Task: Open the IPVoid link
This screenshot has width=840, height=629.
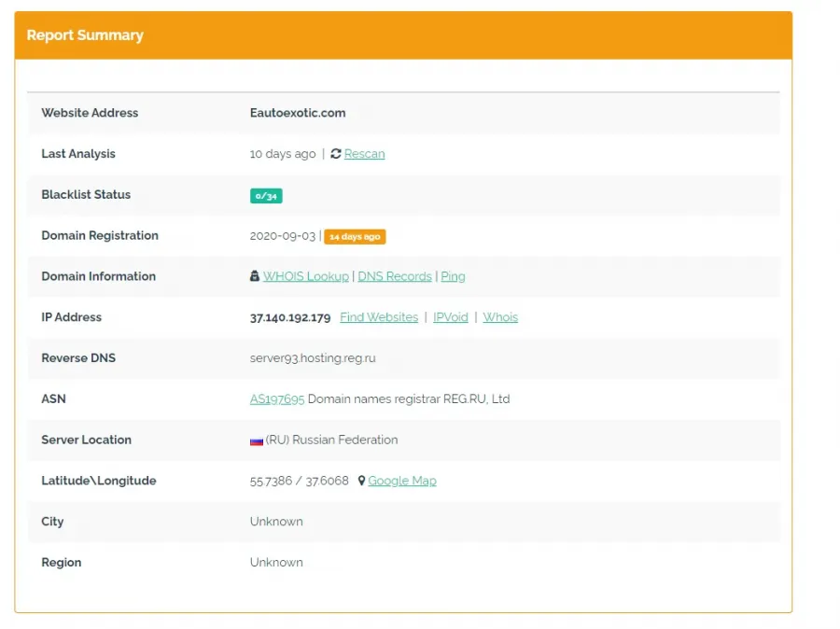Action: 451,317
